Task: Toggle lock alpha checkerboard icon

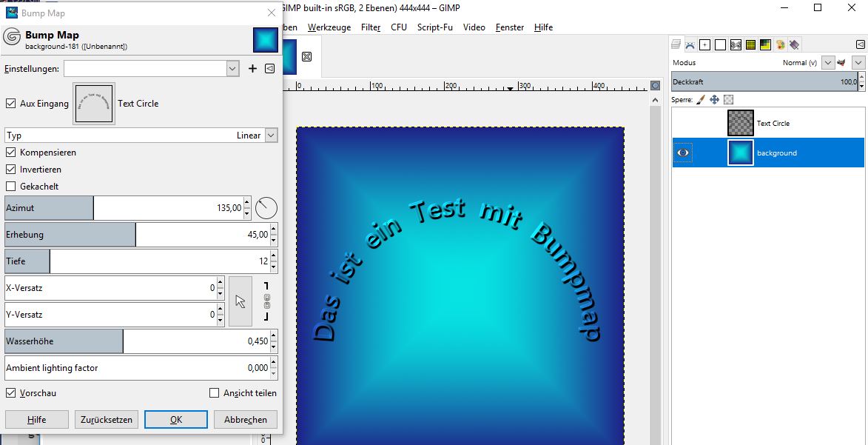Action: point(728,100)
